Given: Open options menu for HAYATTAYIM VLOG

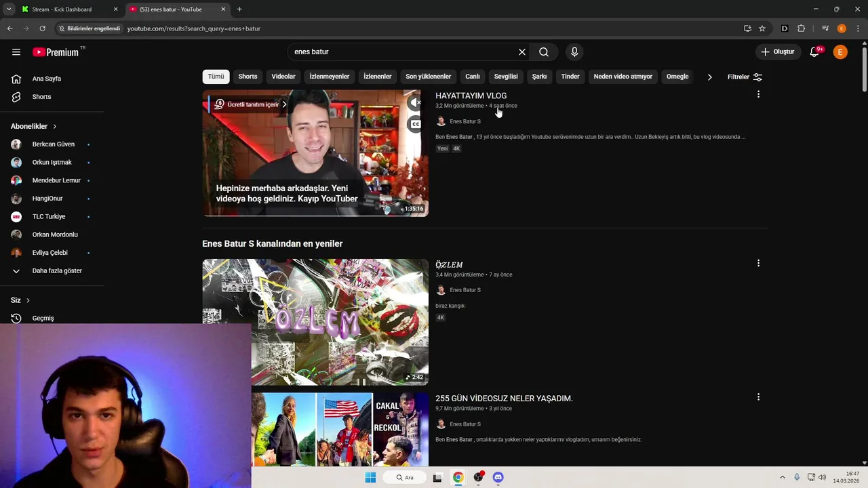Looking at the screenshot, I should [x=758, y=94].
